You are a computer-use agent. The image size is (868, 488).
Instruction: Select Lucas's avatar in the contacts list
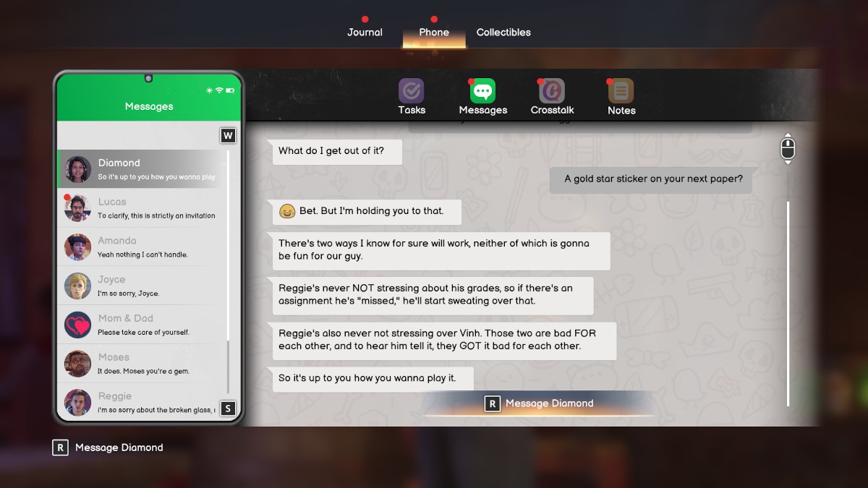77,208
